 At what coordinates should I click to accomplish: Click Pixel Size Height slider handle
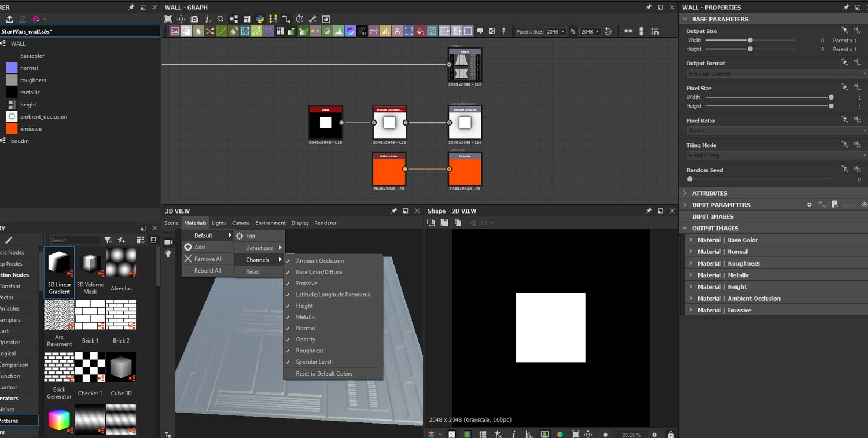pyautogui.click(x=831, y=106)
